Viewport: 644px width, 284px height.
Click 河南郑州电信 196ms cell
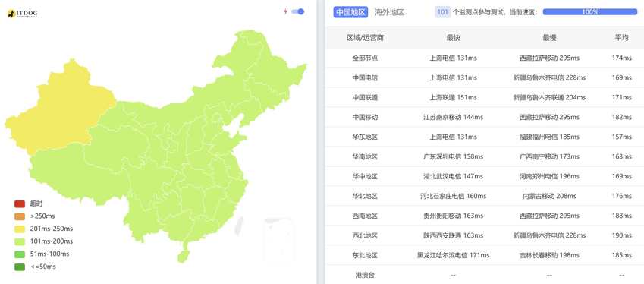[x=549, y=176]
